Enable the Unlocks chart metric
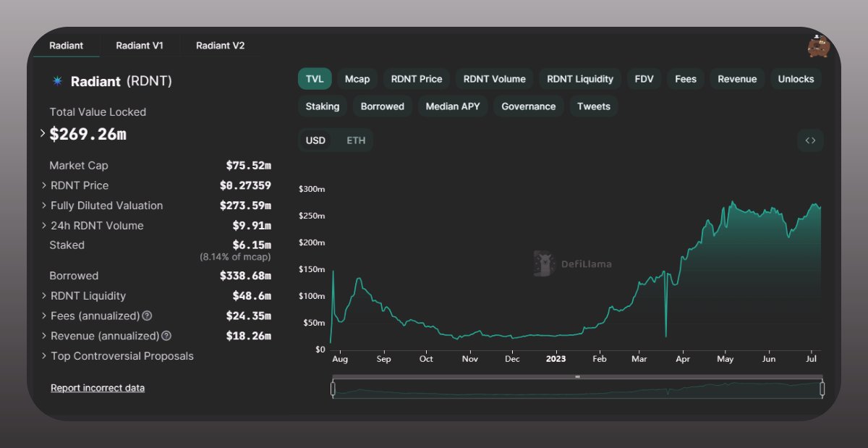This screenshot has height=448, width=868. click(x=796, y=79)
